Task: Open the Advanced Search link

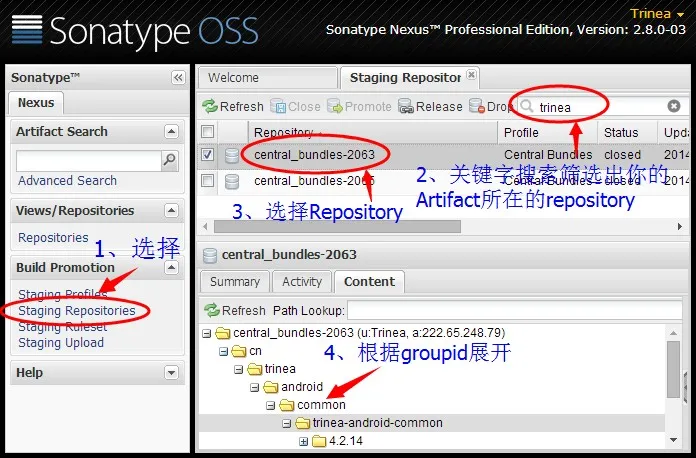Action: [x=67, y=181]
